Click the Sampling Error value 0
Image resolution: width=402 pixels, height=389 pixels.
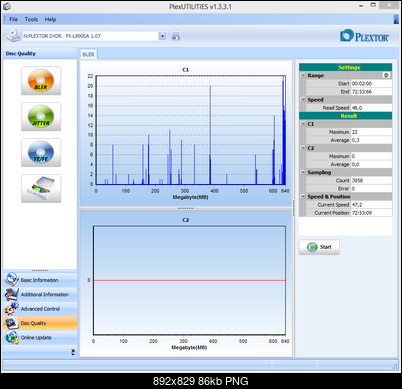point(371,188)
